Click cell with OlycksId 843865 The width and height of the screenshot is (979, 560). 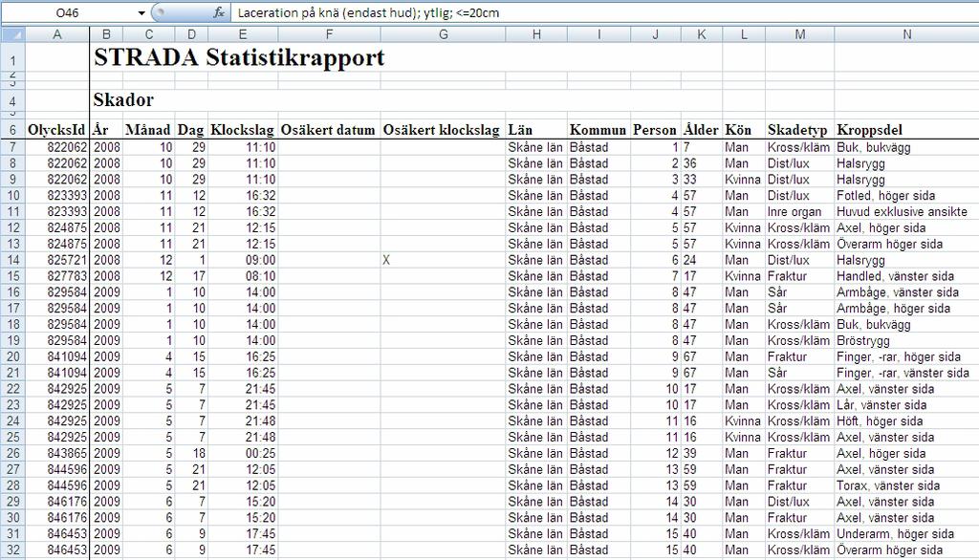[57, 453]
